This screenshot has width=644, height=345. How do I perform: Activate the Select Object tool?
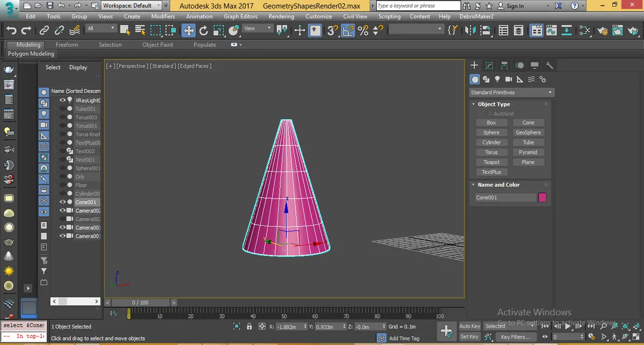(125, 31)
